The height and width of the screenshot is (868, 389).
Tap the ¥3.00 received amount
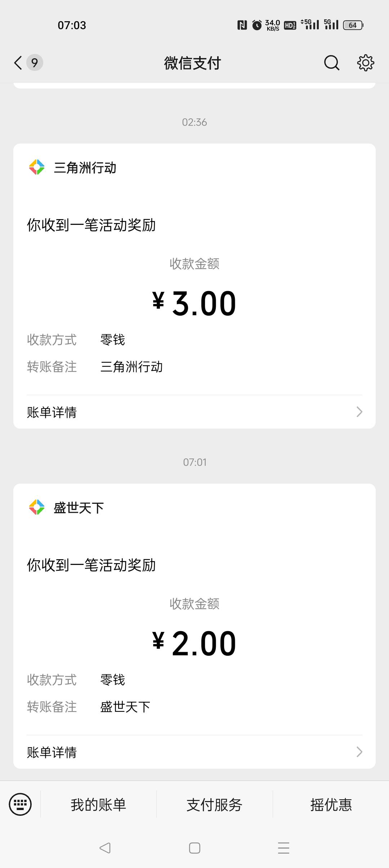[194, 303]
